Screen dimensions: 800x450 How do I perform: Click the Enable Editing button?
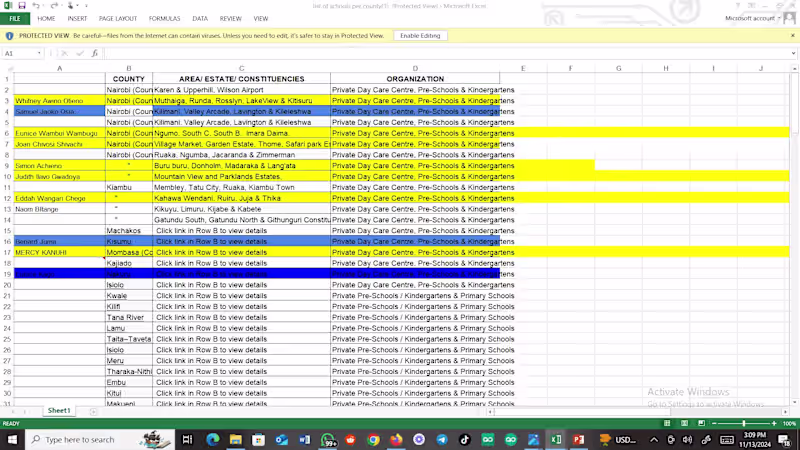tap(420, 36)
